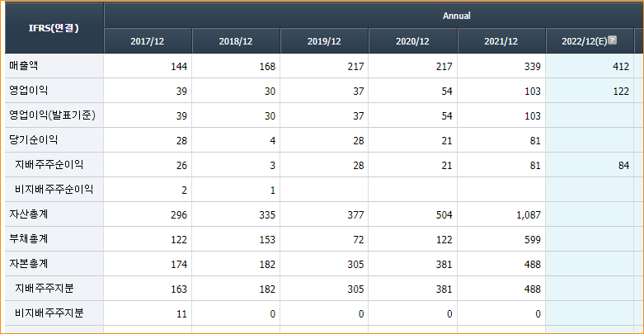
Task: Select the 2018/12 column header
Action: [x=236, y=41]
